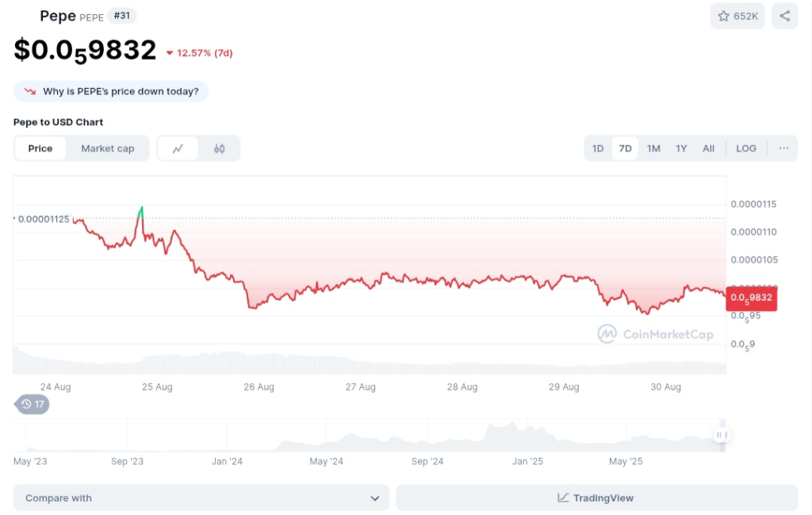Click the history clock 17 badge

(33, 404)
